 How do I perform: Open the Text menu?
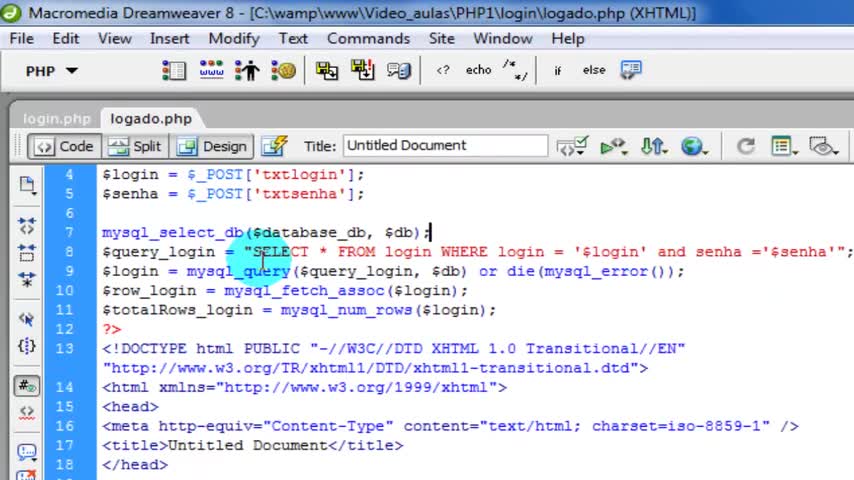click(293, 39)
